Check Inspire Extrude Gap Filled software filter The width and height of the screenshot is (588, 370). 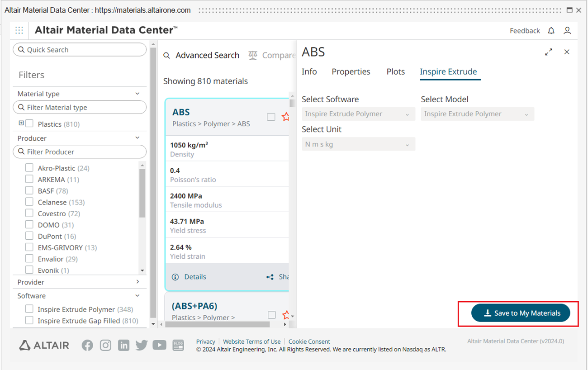pos(29,320)
